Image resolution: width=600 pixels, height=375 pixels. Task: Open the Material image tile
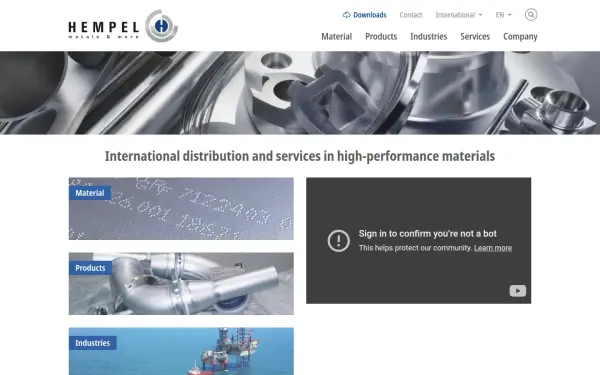pyautogui.click(x=181, y=209)
